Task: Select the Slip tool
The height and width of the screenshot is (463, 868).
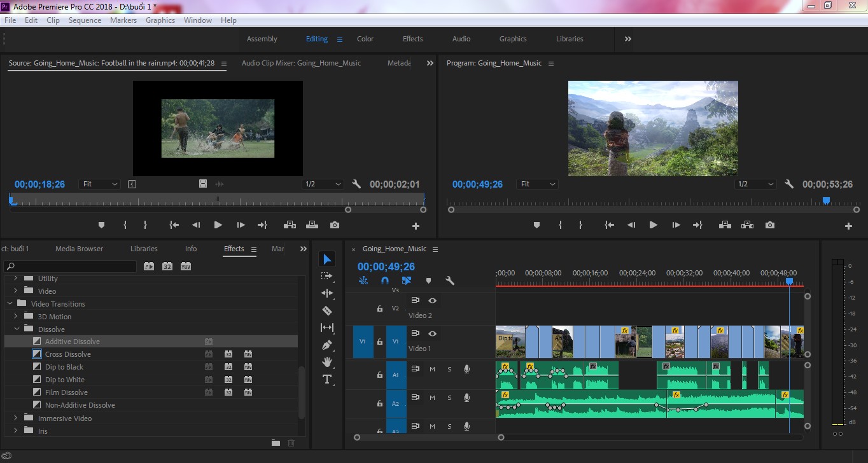Action: tap(327, 328)
